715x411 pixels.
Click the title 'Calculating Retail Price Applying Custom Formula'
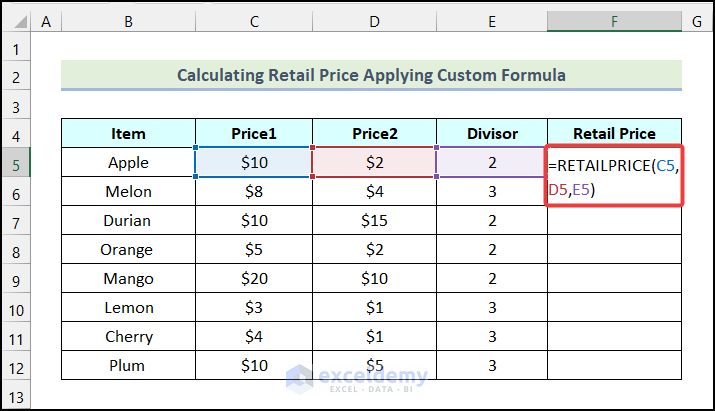click(x=371, y=75)
